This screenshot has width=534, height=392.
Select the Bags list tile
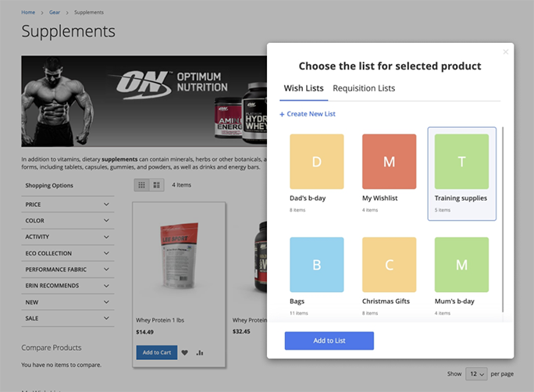[x=317, y=276]
